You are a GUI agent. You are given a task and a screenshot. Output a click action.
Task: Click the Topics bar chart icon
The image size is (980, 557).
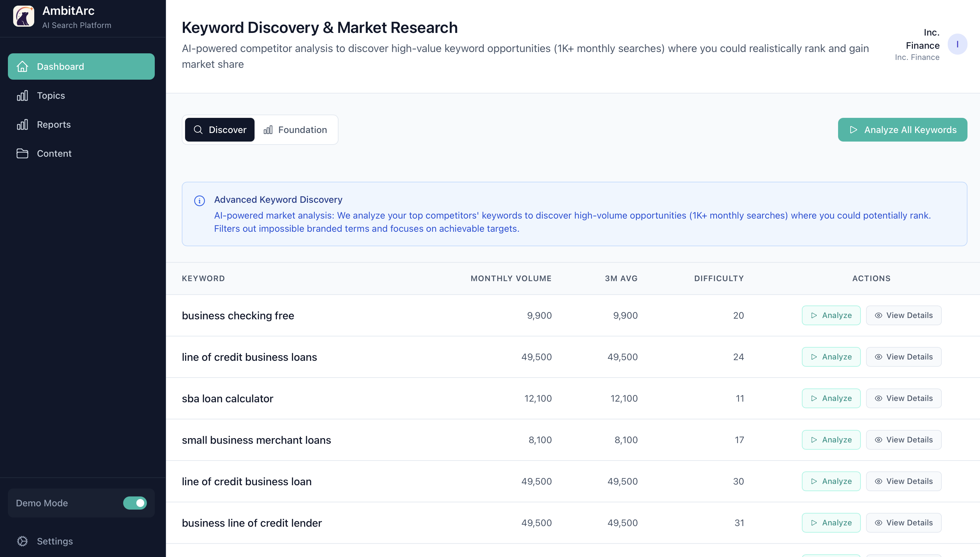click(22, 96)
